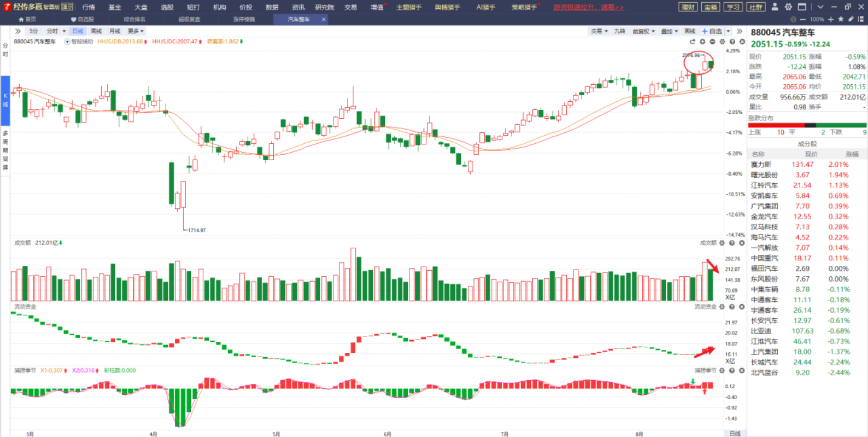The image size is (868, 437).
Task: Toggle the 智能辅助 option
Action: (79, 42)
